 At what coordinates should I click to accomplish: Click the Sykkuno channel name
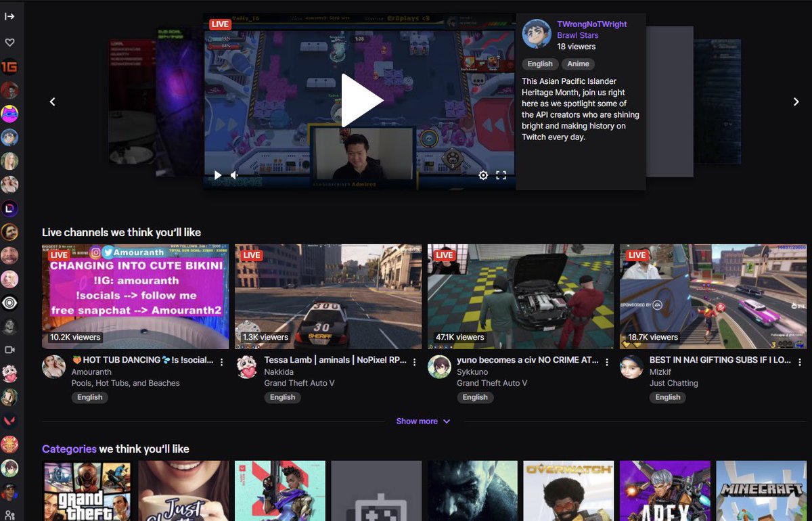(x=473, y=372)
